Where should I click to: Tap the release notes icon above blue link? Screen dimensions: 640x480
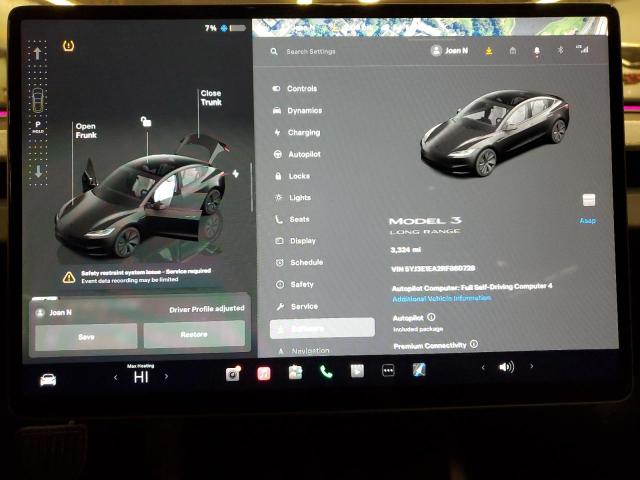point(589,200)
